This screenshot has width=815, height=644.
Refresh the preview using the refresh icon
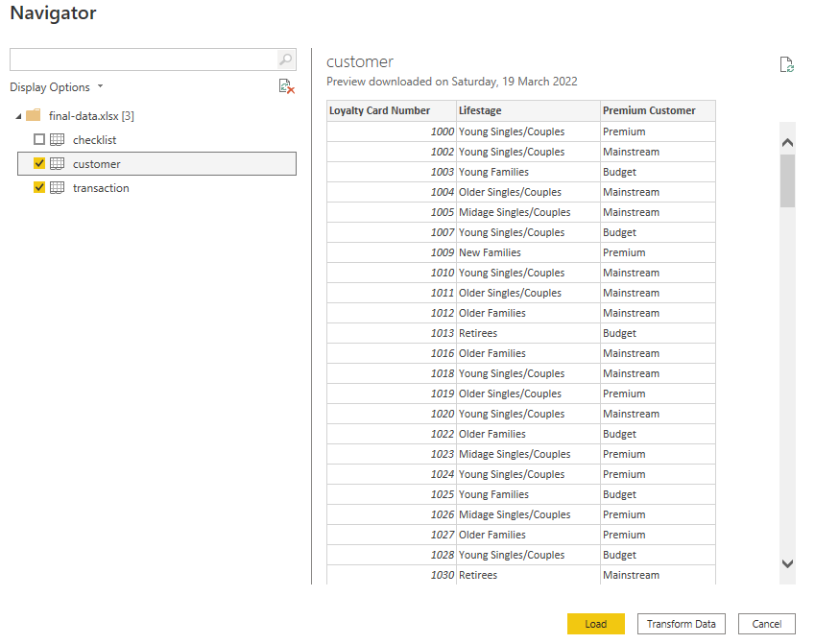[787, 65]
